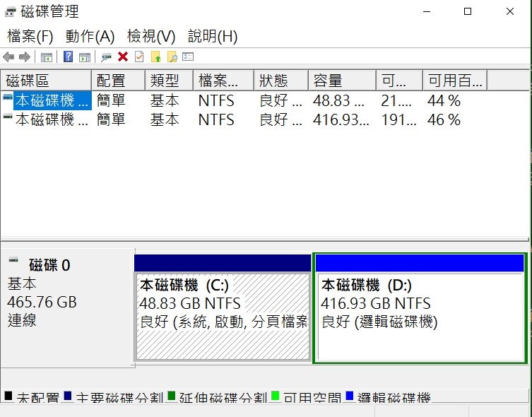The width and height of the screenshot is (532, 417).
Task: Toggle the show/hide action pane icon
Action: point(85,57)
